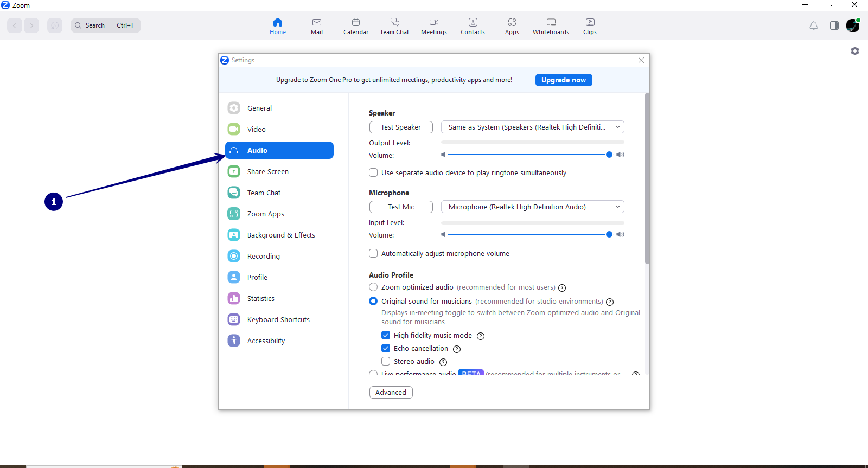The width and height of the screenshot is (868, 468).
Task: Select the Audio settings tab
Action: 279,150
